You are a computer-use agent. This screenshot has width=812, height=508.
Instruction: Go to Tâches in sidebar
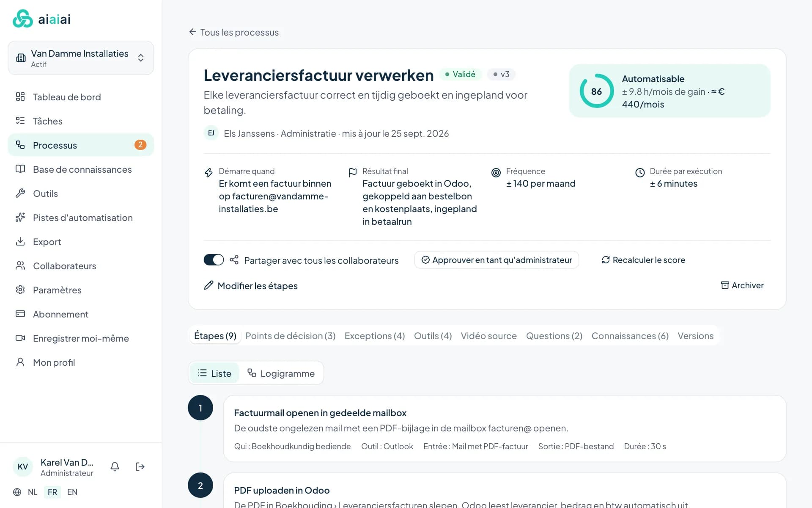pyautogui.click(x=81, y=121)
